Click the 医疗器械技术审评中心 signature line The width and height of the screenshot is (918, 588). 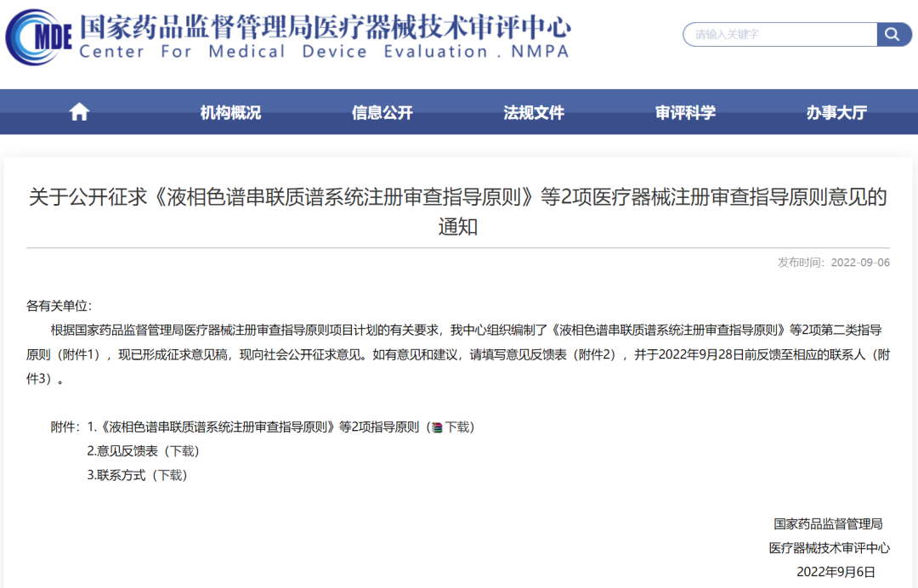(829, 548)
